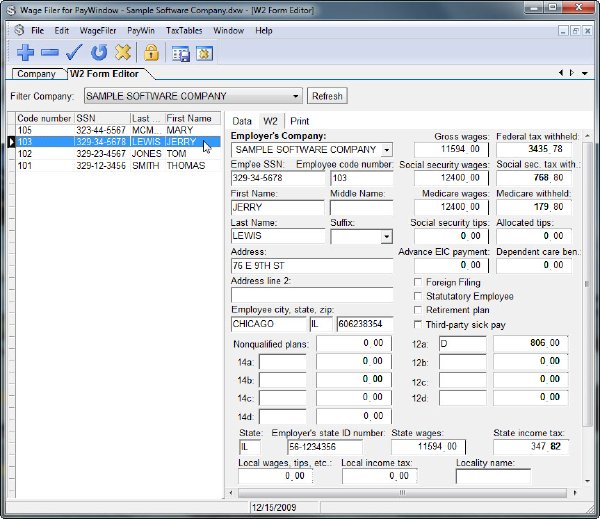Click the State income tax field

531,447
